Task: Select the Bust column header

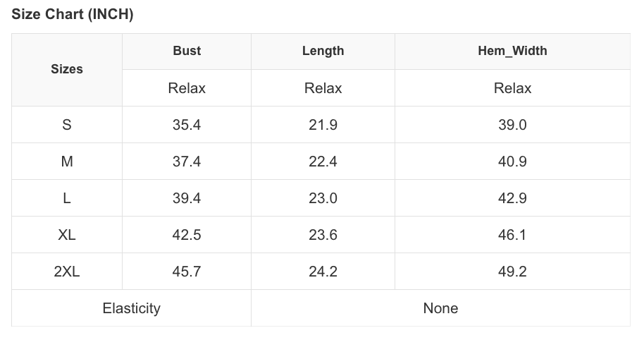Action: click(187, 51)
